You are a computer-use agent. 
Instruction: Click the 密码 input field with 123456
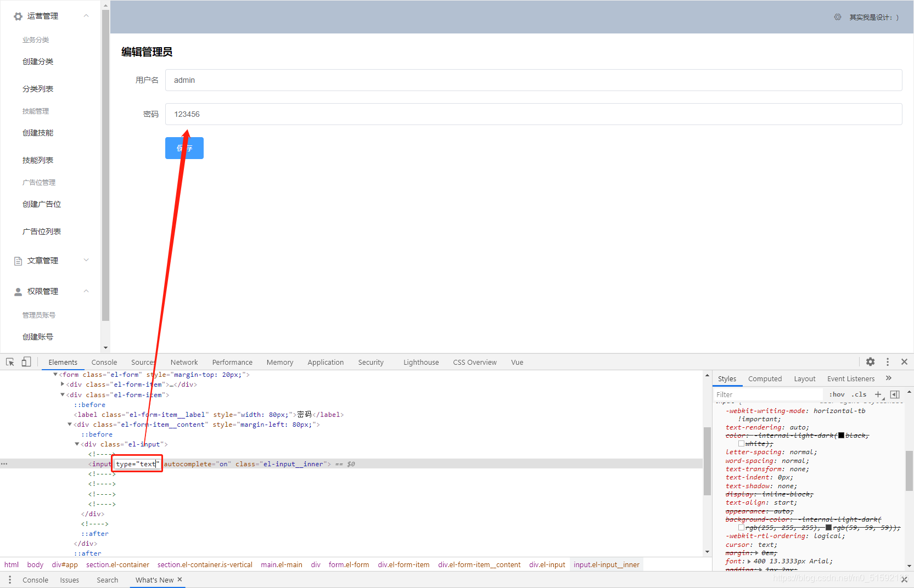click(534, 114)
